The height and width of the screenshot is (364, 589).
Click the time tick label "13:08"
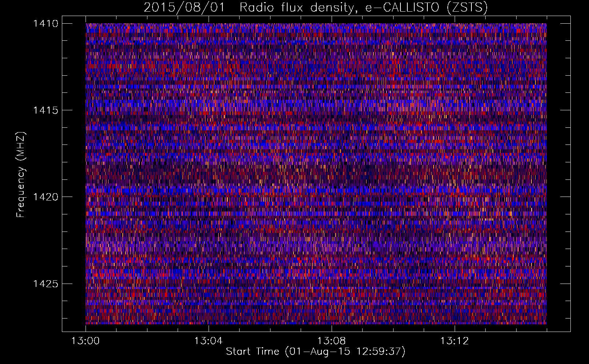(331, 341)
